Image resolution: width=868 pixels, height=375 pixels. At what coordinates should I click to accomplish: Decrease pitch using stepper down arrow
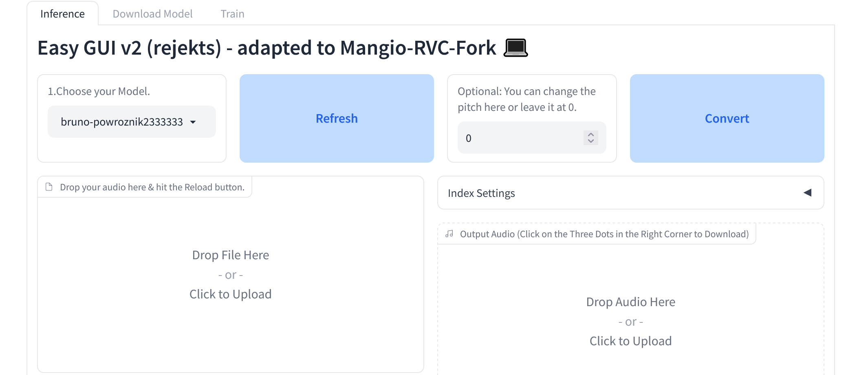[x=591, y=141]
